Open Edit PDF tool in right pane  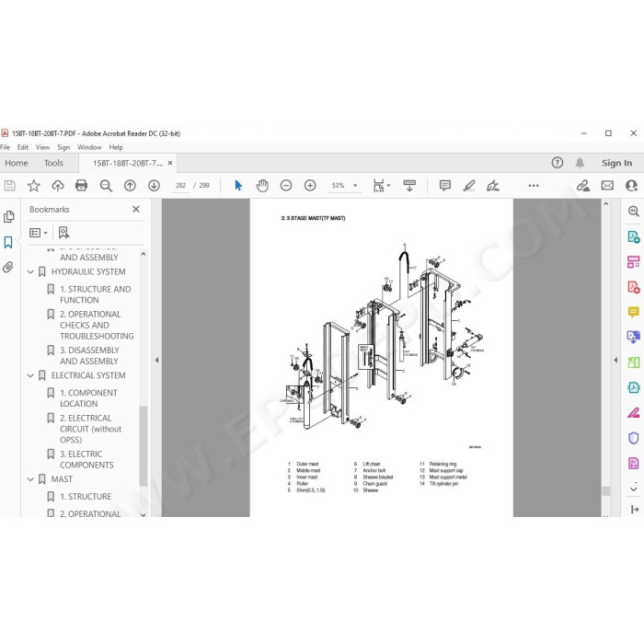point(633,262)
